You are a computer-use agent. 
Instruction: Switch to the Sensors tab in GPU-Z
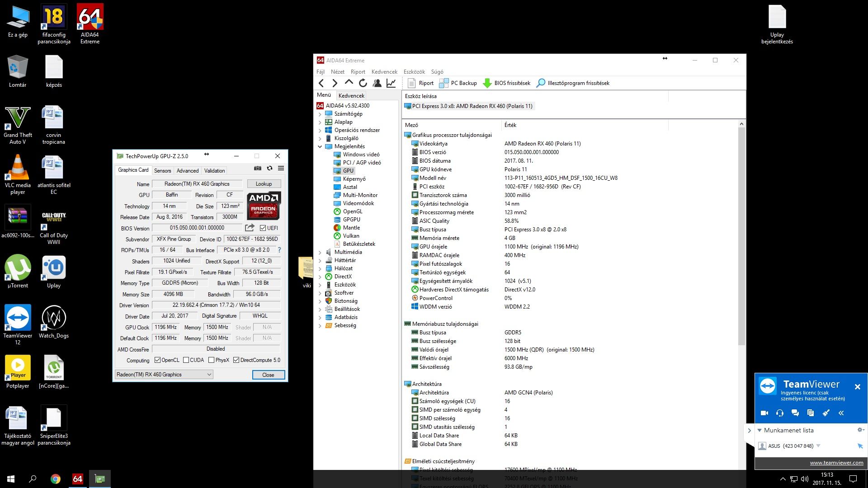[162, 171]
